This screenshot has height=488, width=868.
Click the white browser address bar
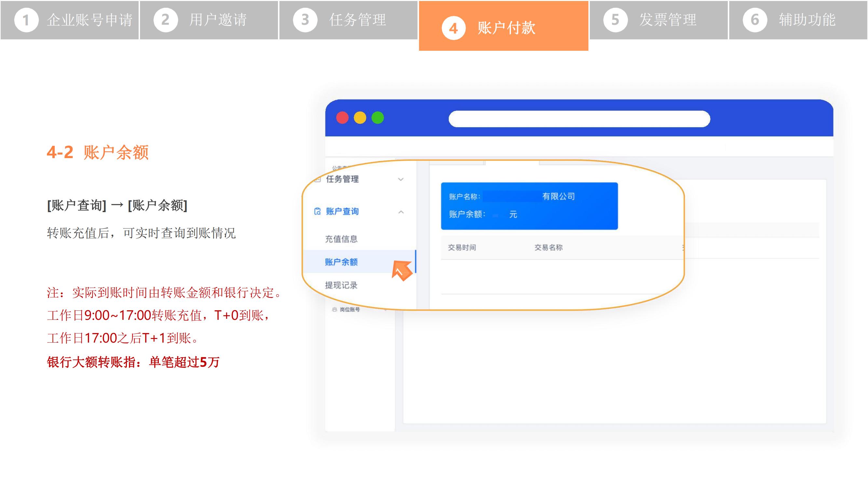[x=579, y=119]
